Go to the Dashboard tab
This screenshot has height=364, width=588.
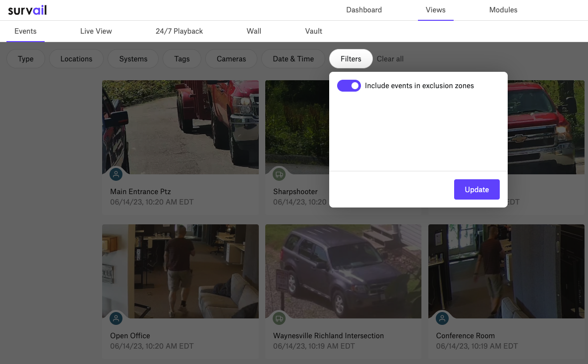point(364,10)
